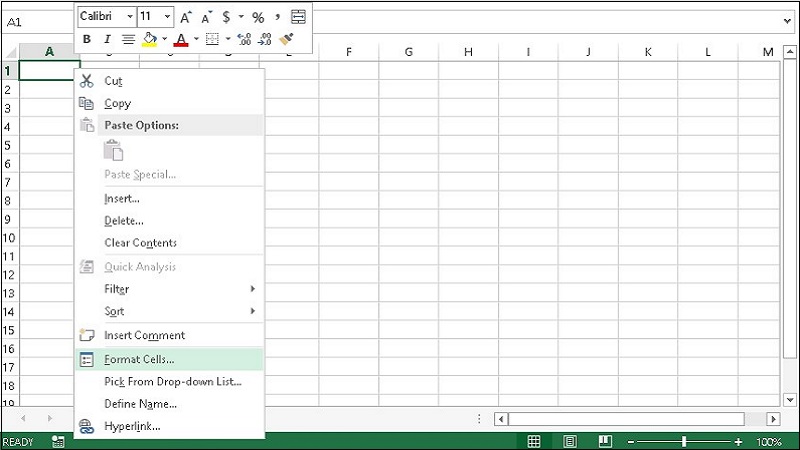Choose Pick From Drop-down List...
The height and width of the screenshot is (450, 800).
pyautogui.click(x=169, y=382)
